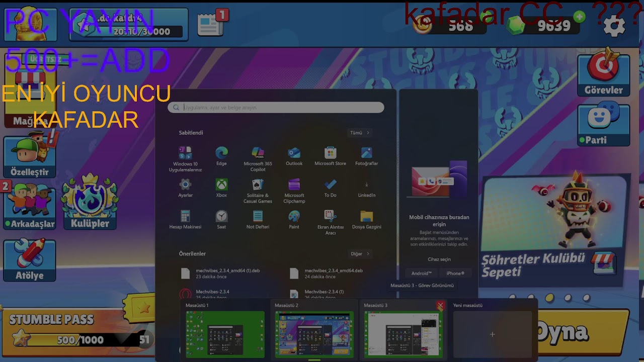Open Ekran Alıntısı Aracı
The height and width of the screenshot is (362, 644).
tap(330, 222)
